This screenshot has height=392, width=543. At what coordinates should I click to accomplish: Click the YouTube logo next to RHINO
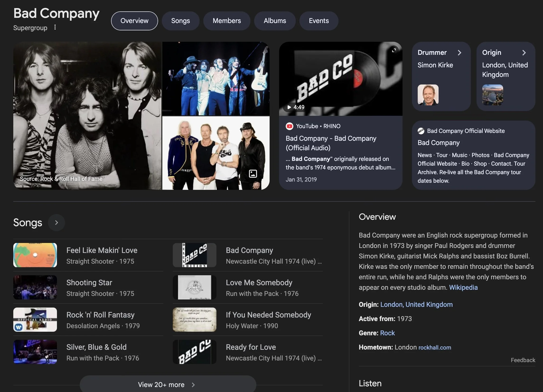tap(289, 126)
